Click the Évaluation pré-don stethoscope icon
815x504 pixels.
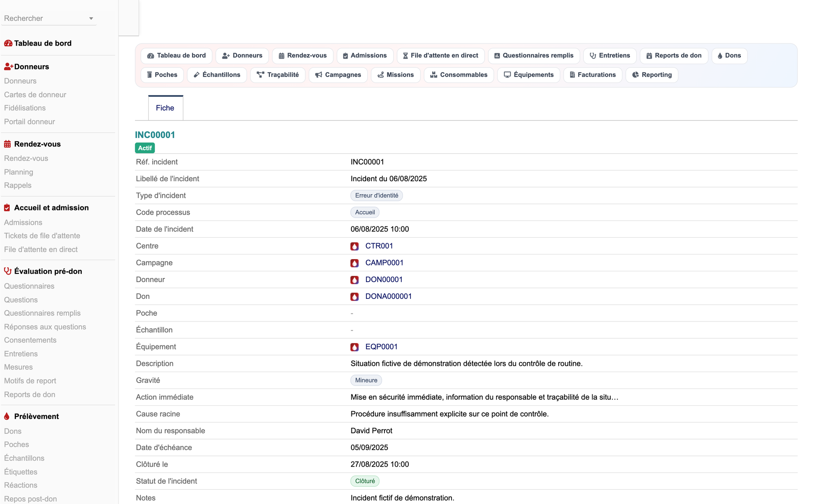tap(8, 271)
